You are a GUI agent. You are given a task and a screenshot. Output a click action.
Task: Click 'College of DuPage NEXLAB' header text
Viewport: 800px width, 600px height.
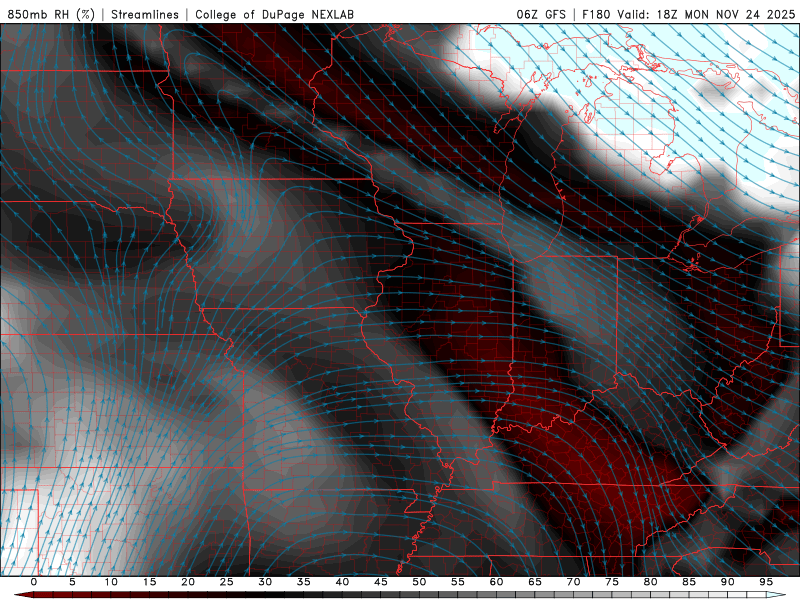pyautogui.click(x=274, y=14)
